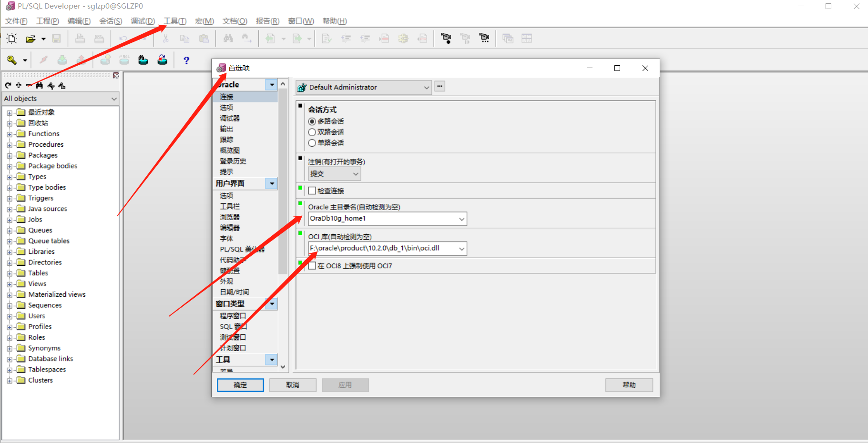Click the Print setup icon next to Print

pyautogui.click(x=99, y=39)
